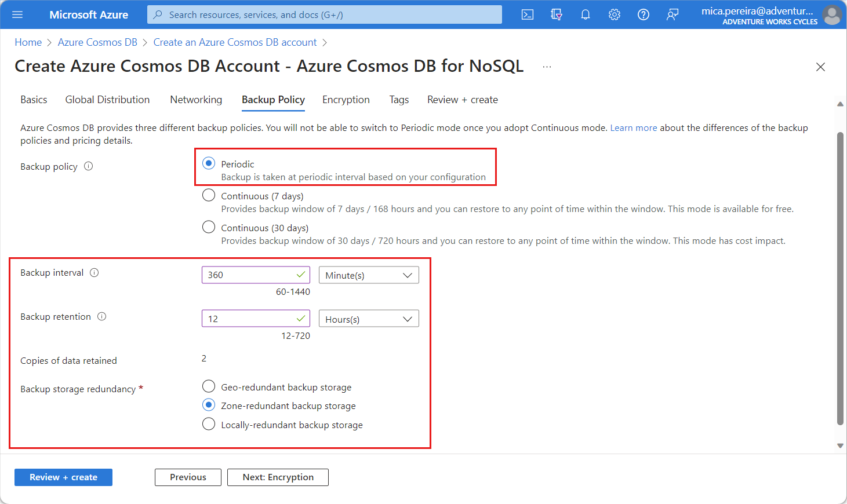The height and width of the screenshot is (504, 847).
Task: Open the Help question mark icon
Action: pos(643,14)
